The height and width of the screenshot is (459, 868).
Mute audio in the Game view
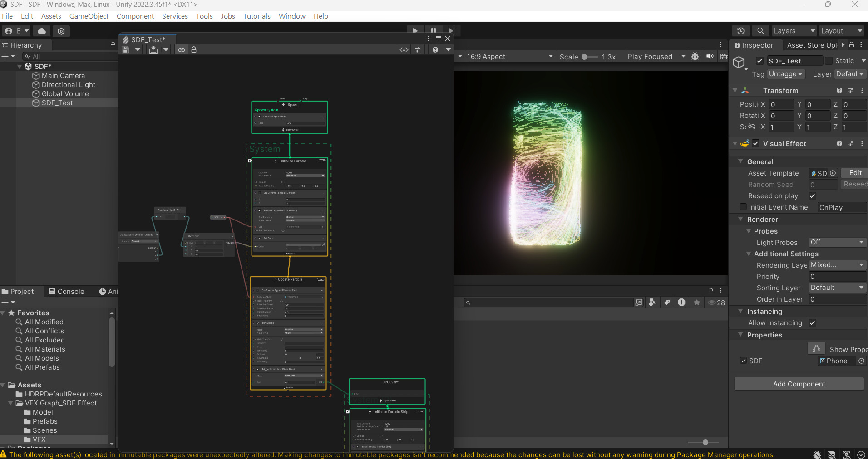[x=710, y=56]
